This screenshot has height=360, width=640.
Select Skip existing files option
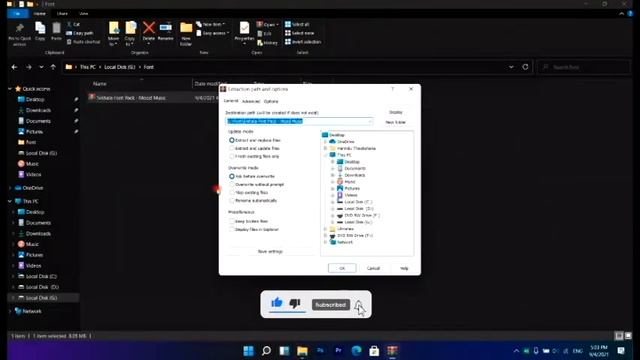[x=249, y=192]
